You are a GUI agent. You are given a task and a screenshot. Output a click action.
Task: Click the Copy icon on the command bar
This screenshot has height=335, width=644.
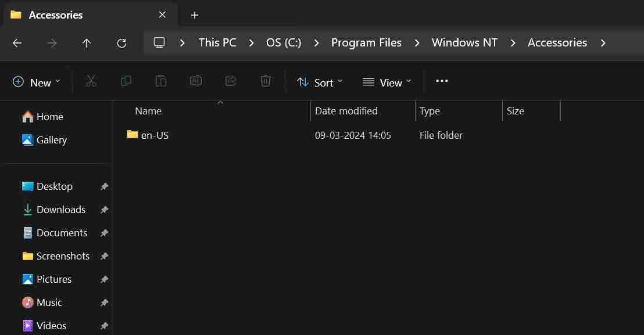[126, 81]
